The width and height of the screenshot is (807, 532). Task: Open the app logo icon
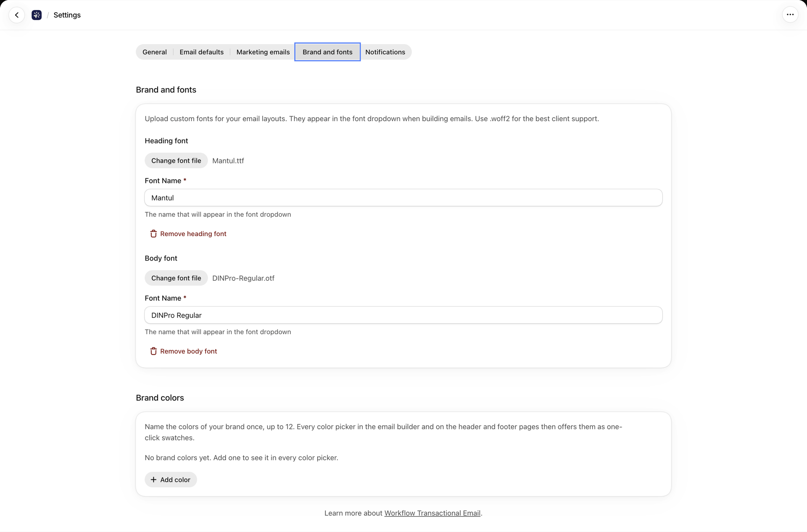(37, 15)
